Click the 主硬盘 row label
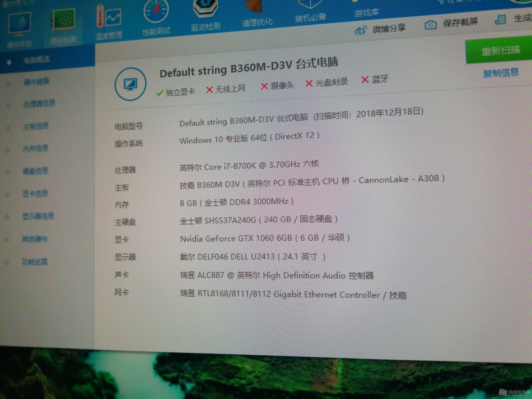 (125, 222)
